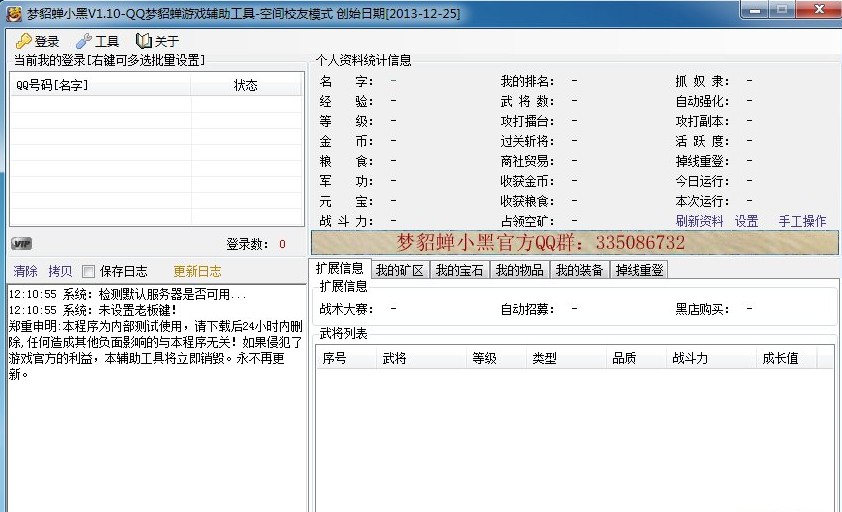Open the 工具 menu

pos(107,41)
